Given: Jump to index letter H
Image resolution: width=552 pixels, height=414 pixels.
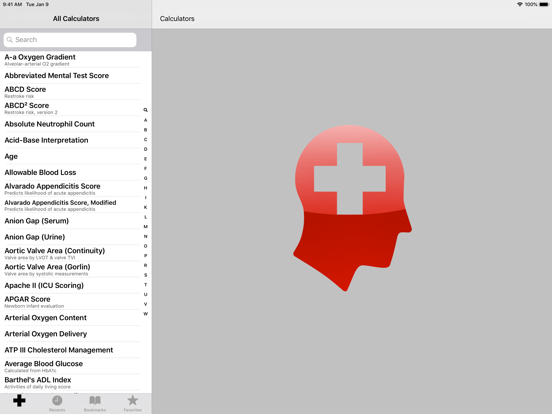Looking at the screenshot, I should point(145,188).
